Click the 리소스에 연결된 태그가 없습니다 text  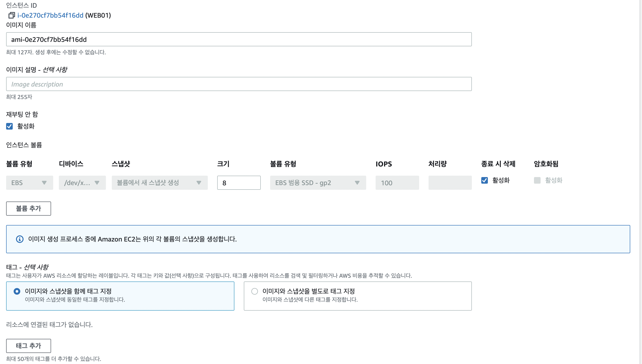tap(49, 324)
